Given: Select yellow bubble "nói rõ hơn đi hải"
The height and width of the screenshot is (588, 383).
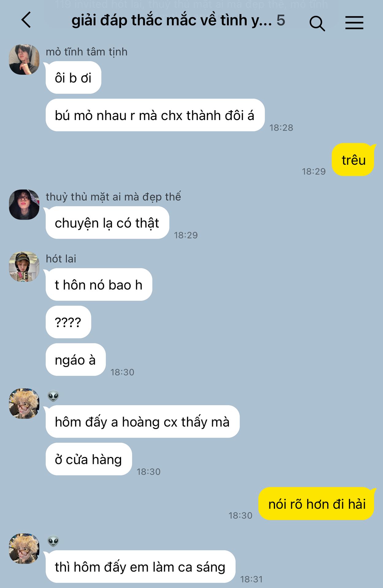Looking at the screenshot, I should tap(317, 504).
